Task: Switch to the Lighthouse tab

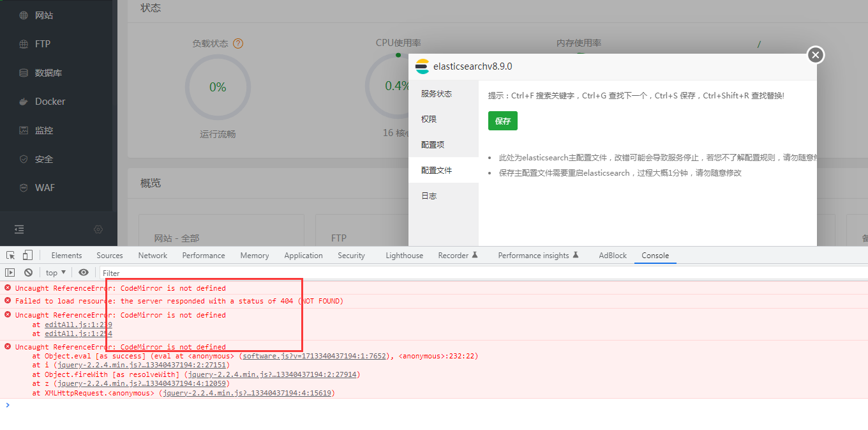Action: (404, 256)
